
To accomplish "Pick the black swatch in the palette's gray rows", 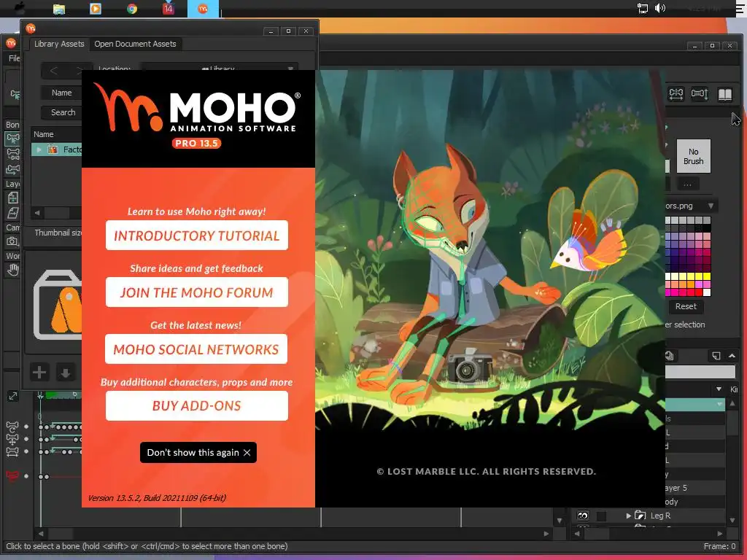I will (x=707, y=228).
